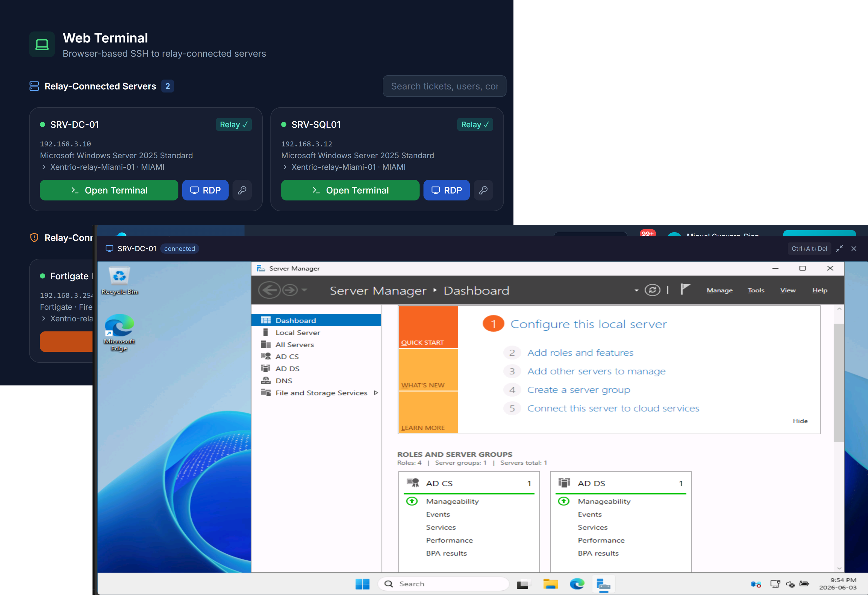This screenshot has height=595, width=868.
Task: Click the Relay badge on SRV-DC-01
Action: [234, 125]
